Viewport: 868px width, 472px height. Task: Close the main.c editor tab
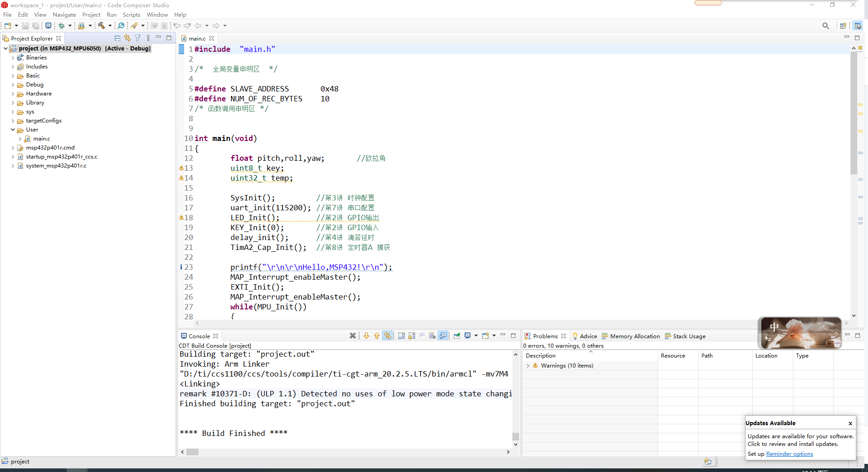212,39
